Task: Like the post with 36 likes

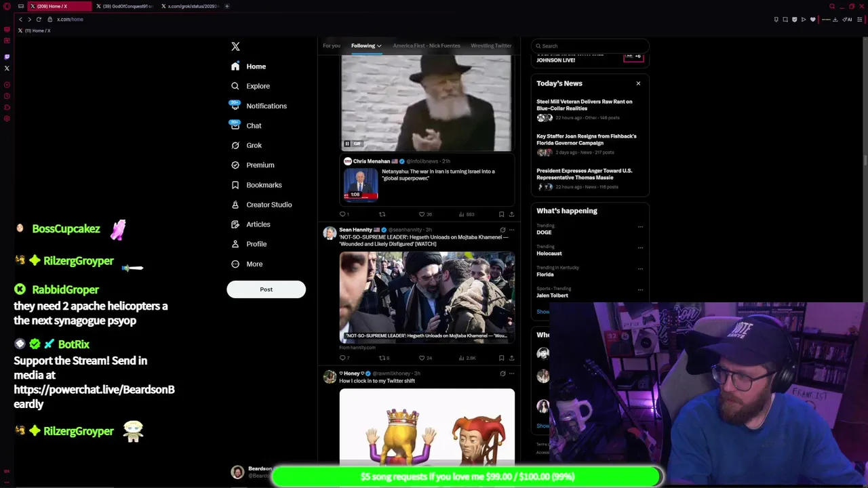Action: point(425,214)
